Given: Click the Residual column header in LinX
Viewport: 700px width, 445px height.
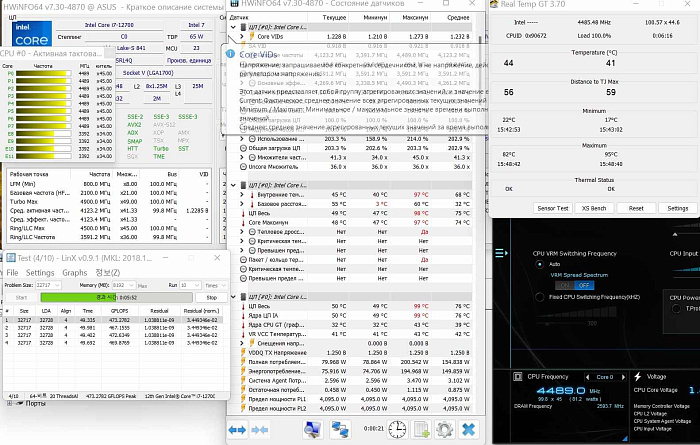Looking at the screenshot, I should [159, 311].
